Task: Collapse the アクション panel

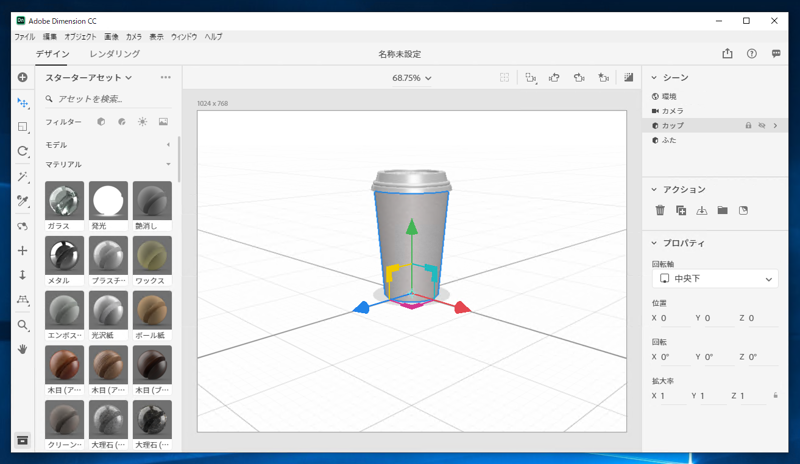Action: point(654,189)
